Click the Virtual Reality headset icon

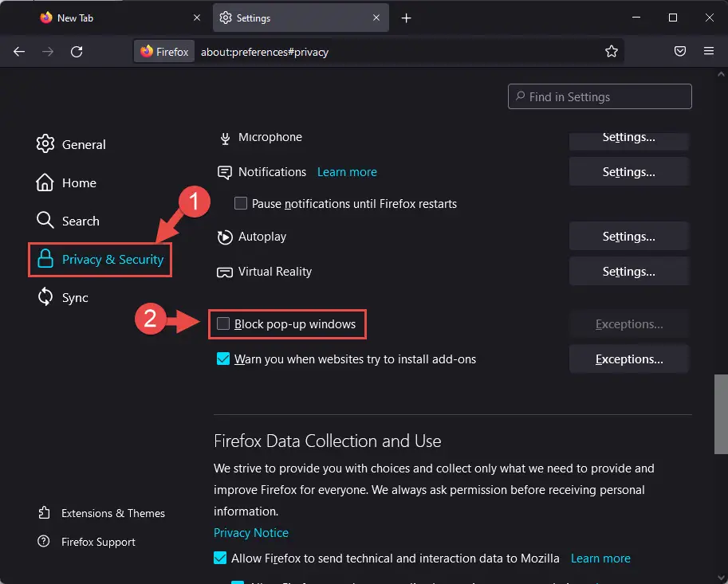(x=225, y=272)
